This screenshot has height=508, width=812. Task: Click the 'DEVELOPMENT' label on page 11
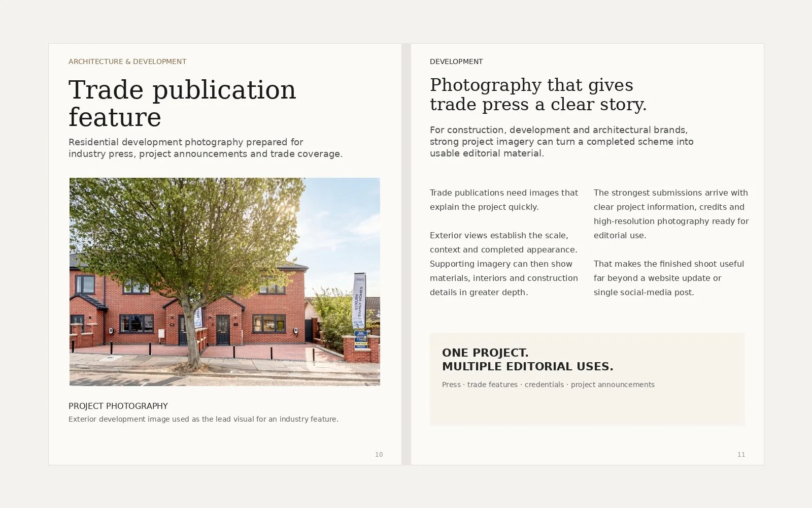(456, 61)
